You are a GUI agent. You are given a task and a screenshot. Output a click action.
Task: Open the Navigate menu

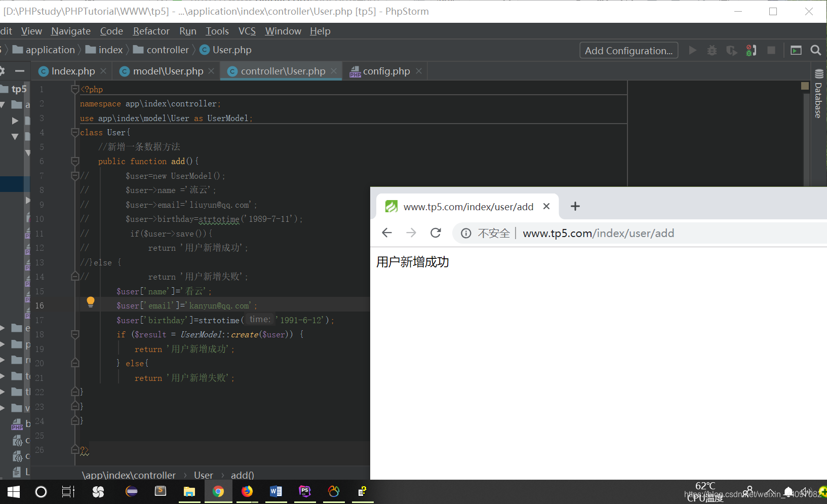[x=71, y=31]
